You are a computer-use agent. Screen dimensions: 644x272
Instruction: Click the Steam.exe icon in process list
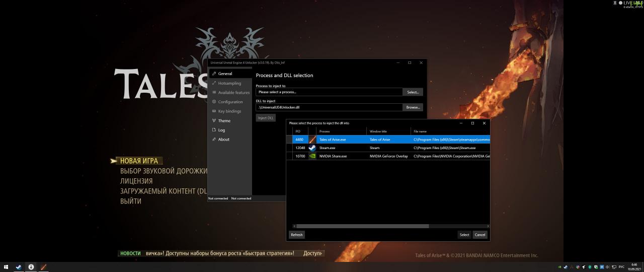(x=312, y=148)
